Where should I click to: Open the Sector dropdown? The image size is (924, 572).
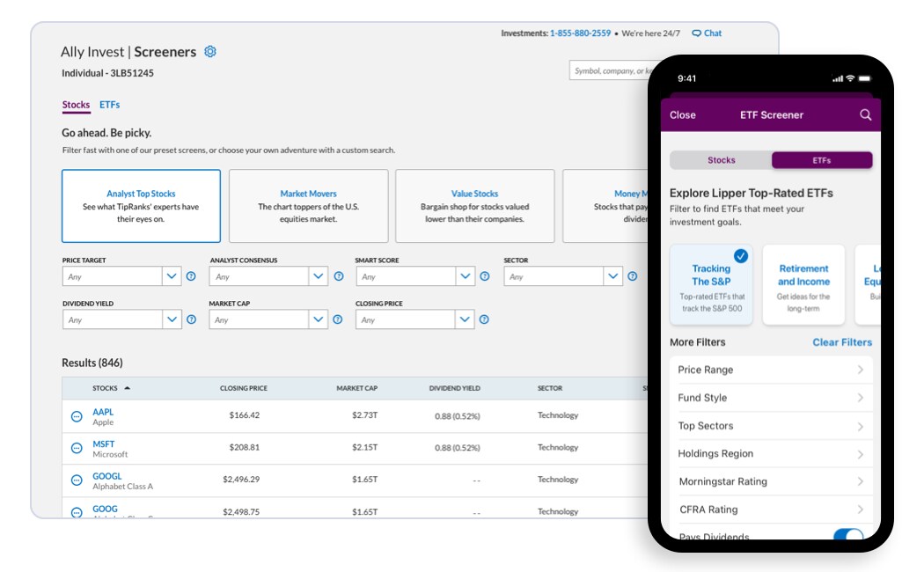point(563,276)
